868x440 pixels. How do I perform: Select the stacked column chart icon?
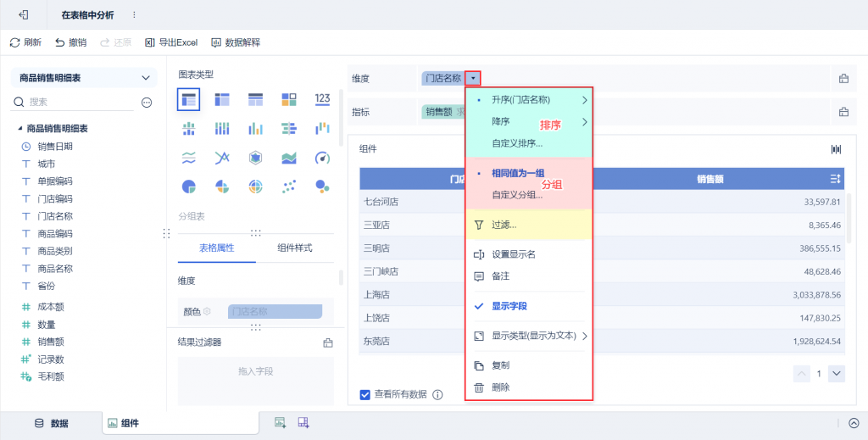(222, 129)
